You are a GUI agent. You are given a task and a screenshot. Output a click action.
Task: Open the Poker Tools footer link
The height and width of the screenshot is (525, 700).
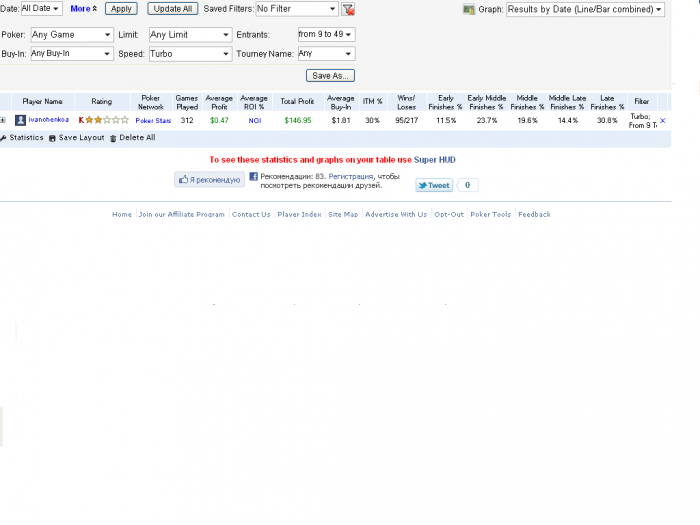click(x=491, y=214)
